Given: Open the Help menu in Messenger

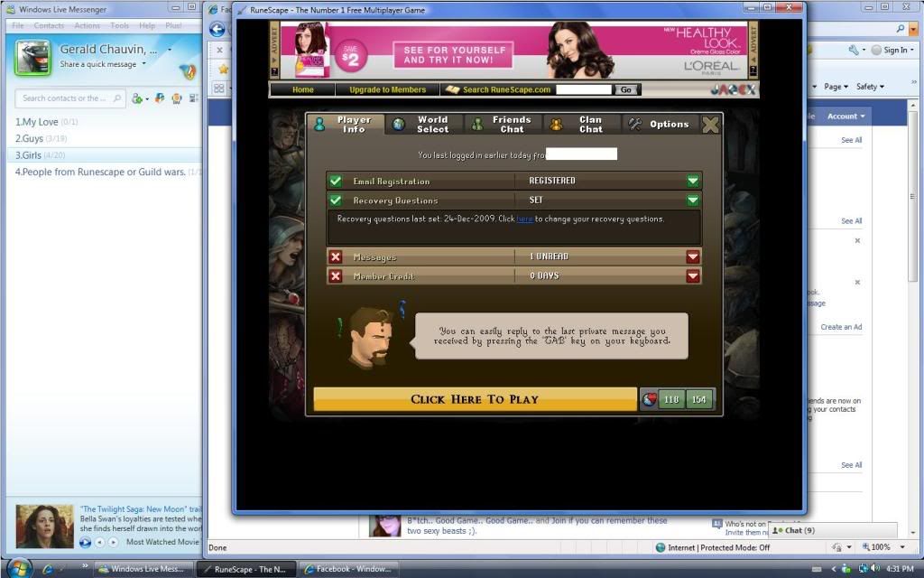Looking at the screenshot, I should point(147,25).
